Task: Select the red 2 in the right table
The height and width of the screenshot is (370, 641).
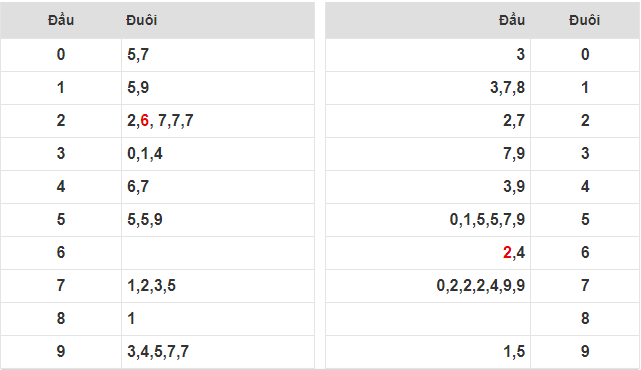Action: point(507,253)
